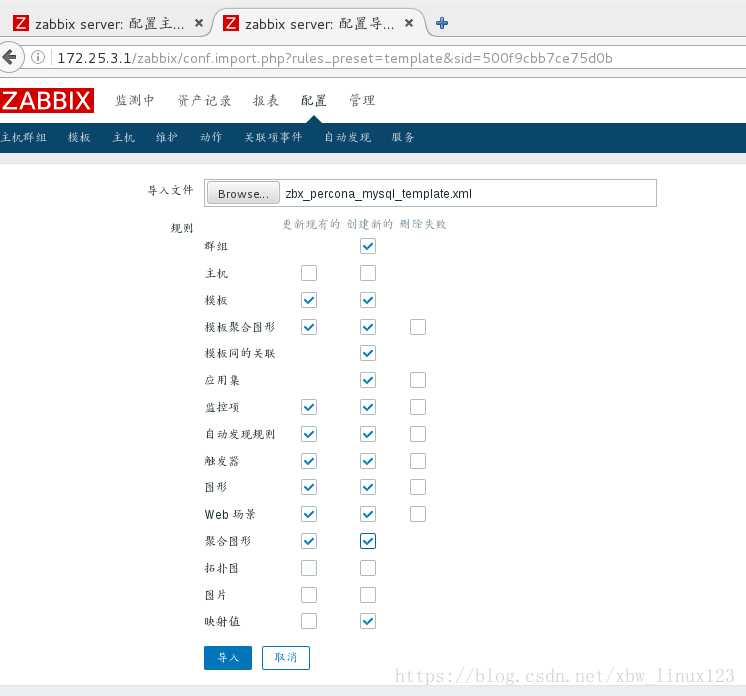Screen dimensions: 746x696
Task: Check Web 场景 delete missing checkbox
Action: [418, 514]
